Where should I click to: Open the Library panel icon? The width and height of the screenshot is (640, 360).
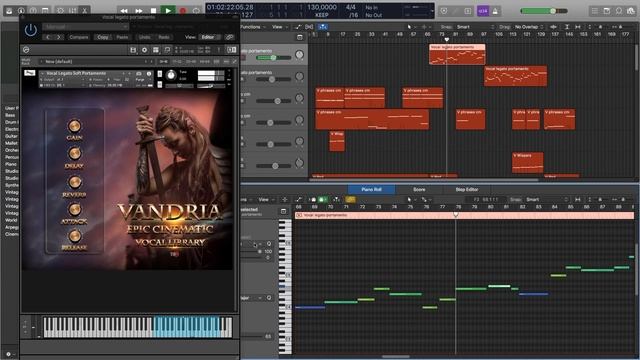tap(9, 10)
